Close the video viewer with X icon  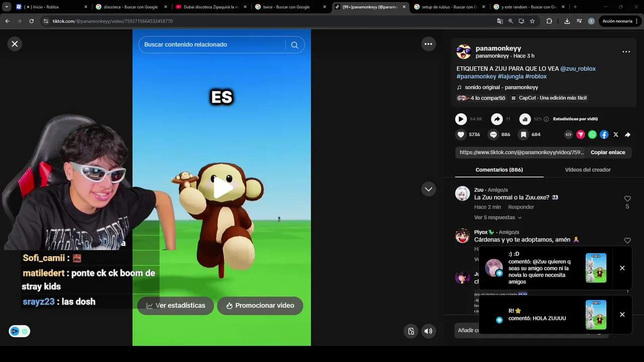point(15,44)
